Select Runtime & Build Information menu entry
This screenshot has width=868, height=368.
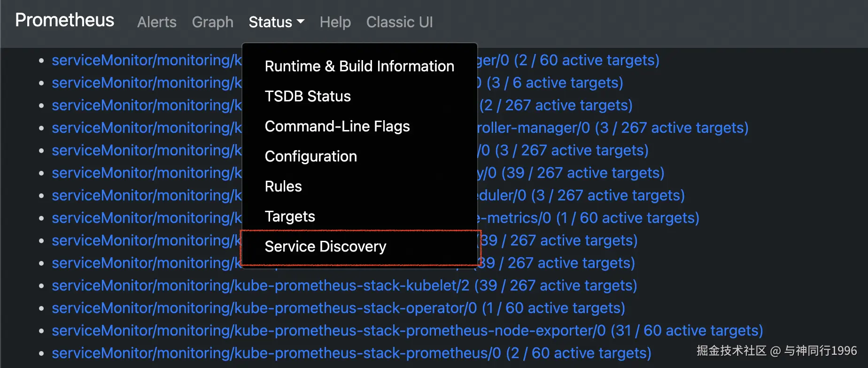click(x=359, y=66)
